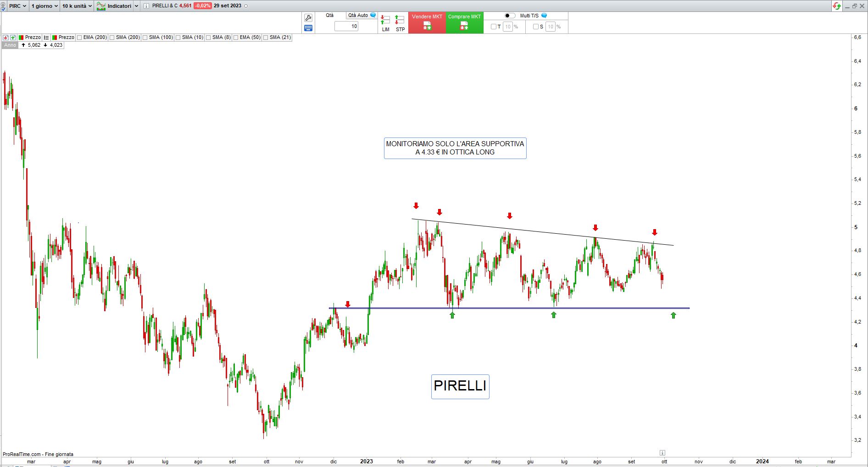
Task: Expand the 1 giorno timeframe dropdown
Action: click(x=44, y=6)
